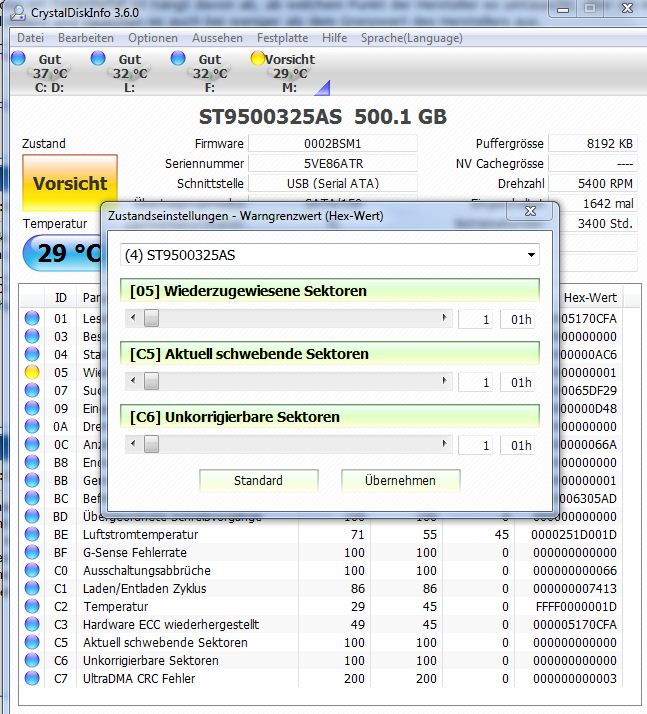Select the 'Aktuell schwebende Sektoren' table row name
647x714 pixels.
(x=165, y=643)
